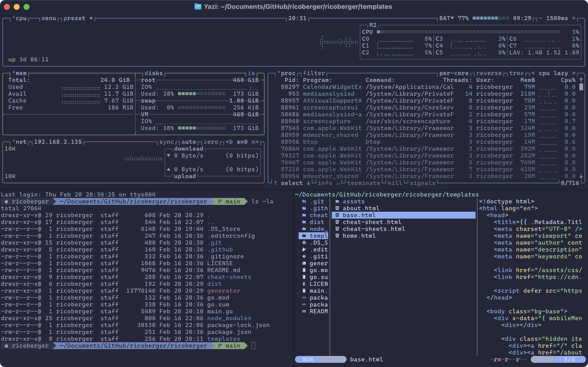Image resolution: width=588 pixels, height=367 pixels.
Task: Click the proc list scrollbar thumb
Action: [x=581, y=87]
